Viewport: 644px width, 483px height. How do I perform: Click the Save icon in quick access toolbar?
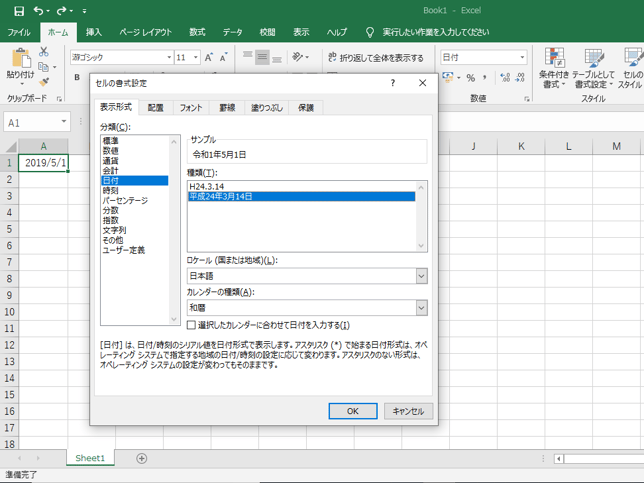tap(19, 11)
